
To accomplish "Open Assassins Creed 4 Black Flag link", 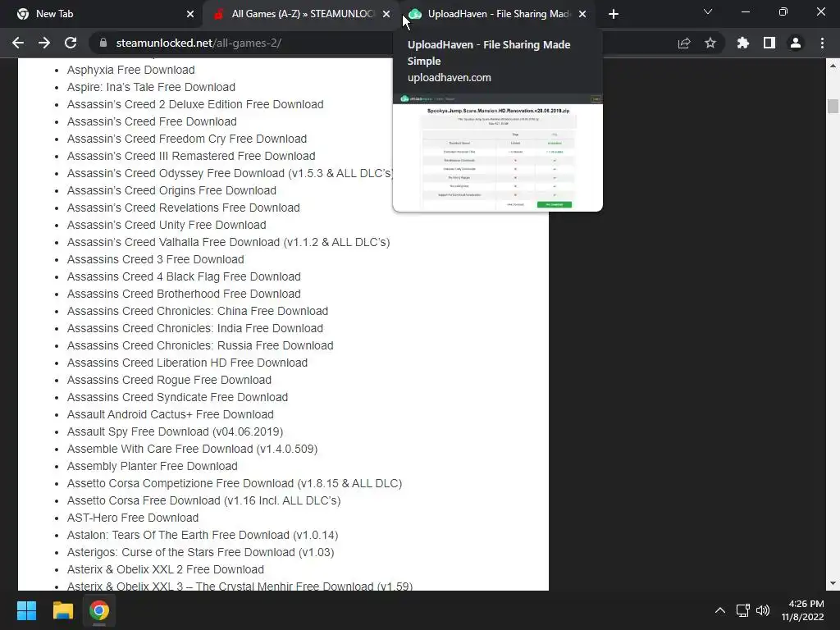I will [x=184, y=276].
